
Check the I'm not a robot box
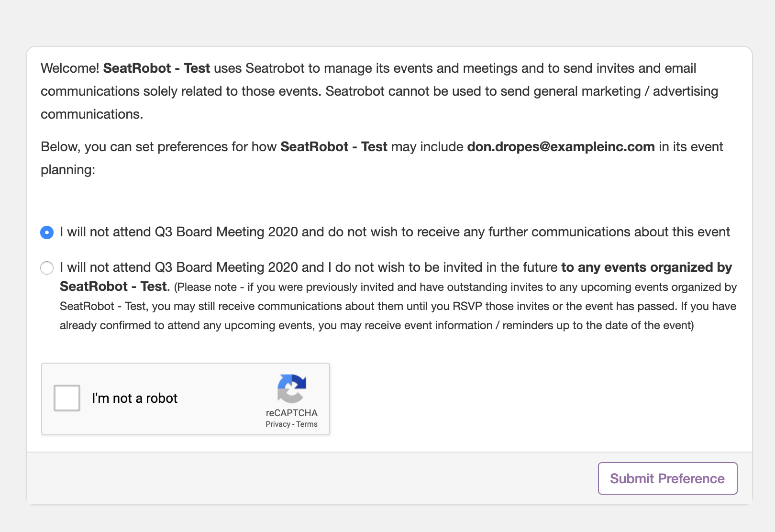[67, 398]
